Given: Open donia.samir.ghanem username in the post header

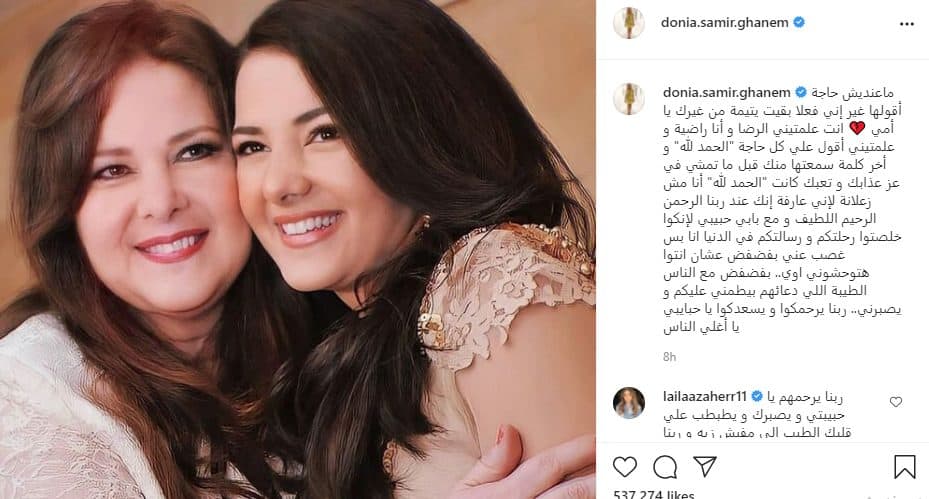Looking at the screenshot, I should coord(725,23).
